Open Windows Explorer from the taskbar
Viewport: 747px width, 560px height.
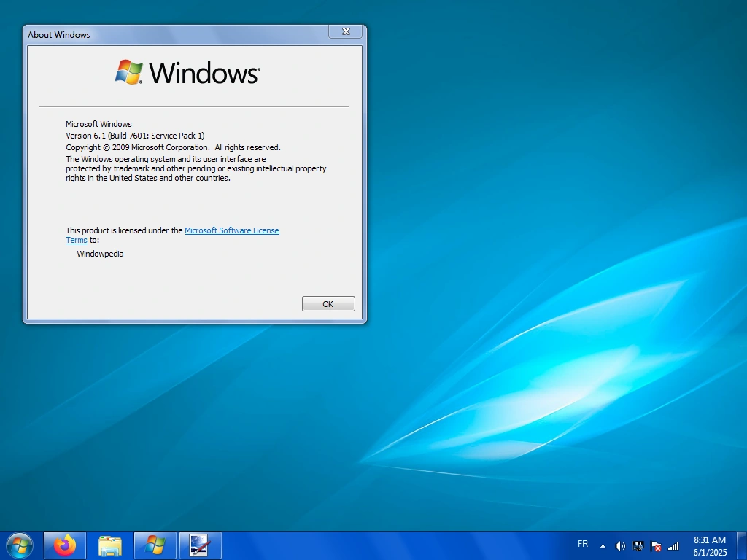point(110,545)
